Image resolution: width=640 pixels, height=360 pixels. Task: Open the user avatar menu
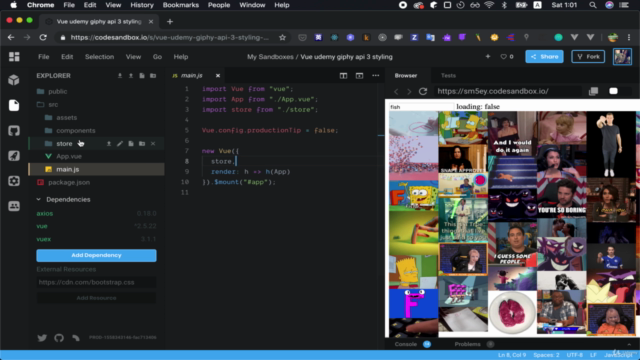622,57
